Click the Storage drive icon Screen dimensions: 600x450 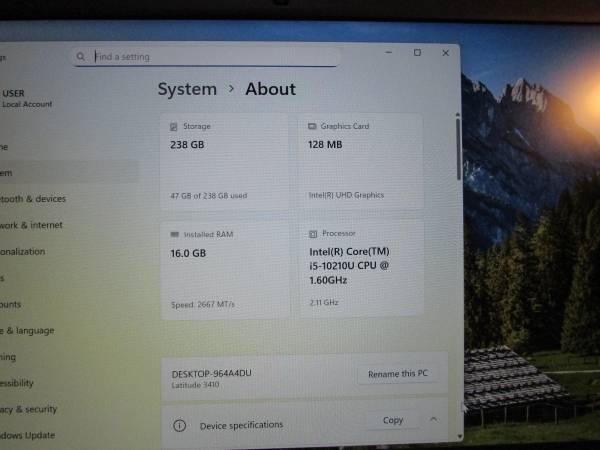pos(175,127)
